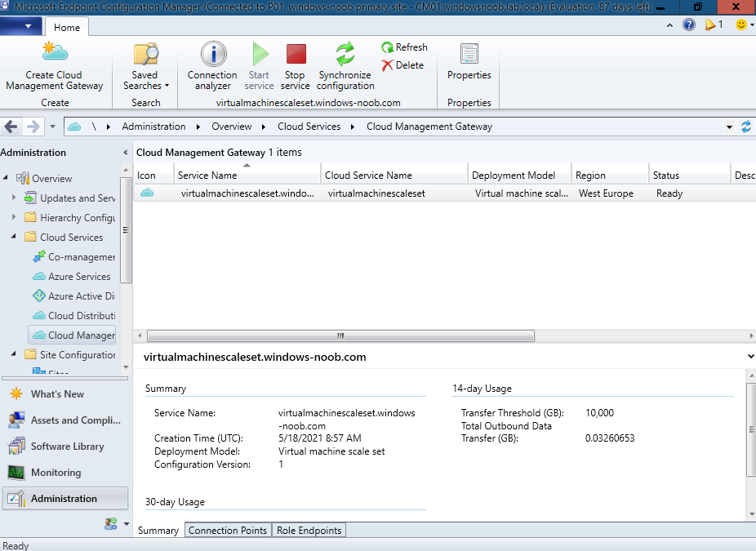
Task: Open the Help question mark icon
Action: (x=689, y=24)
